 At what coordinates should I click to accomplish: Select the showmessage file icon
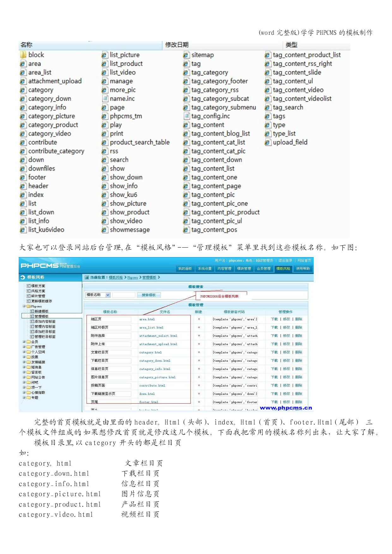click(105, 230)
